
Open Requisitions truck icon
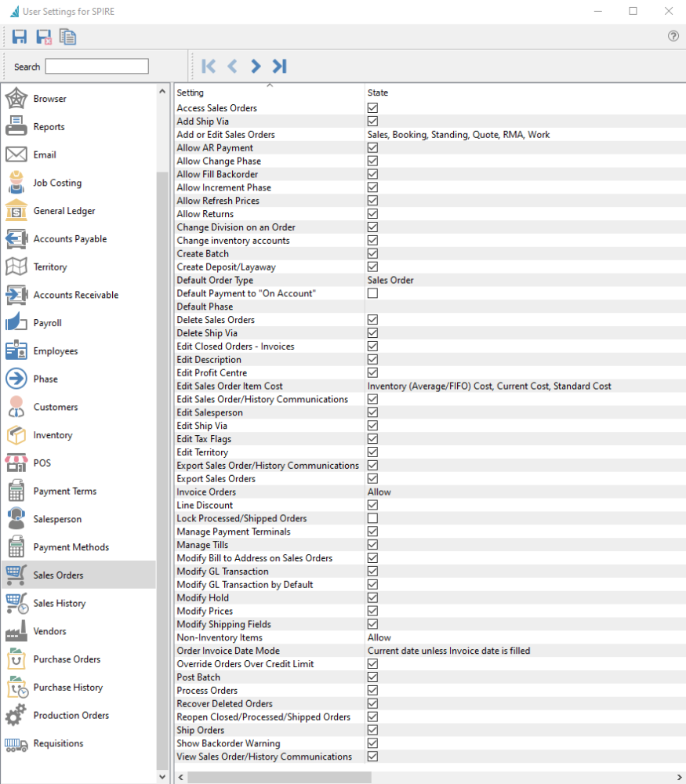coord(16,743)
